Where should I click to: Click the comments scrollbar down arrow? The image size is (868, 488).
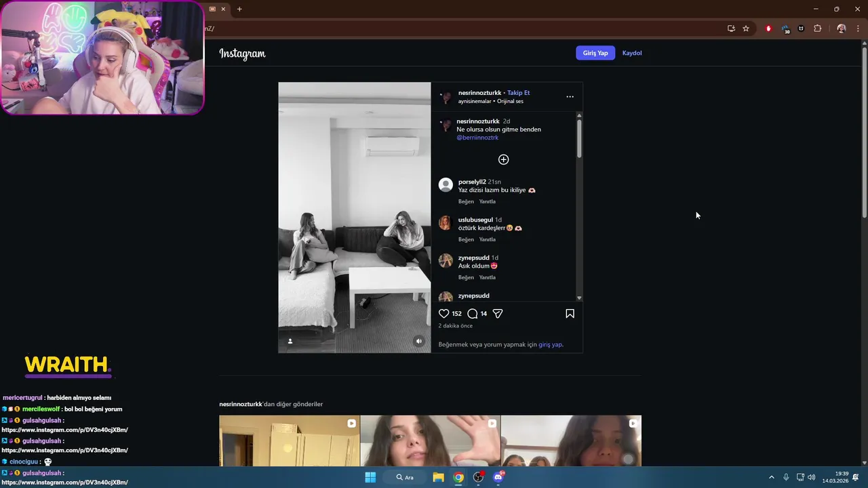(x=579, y=298)
